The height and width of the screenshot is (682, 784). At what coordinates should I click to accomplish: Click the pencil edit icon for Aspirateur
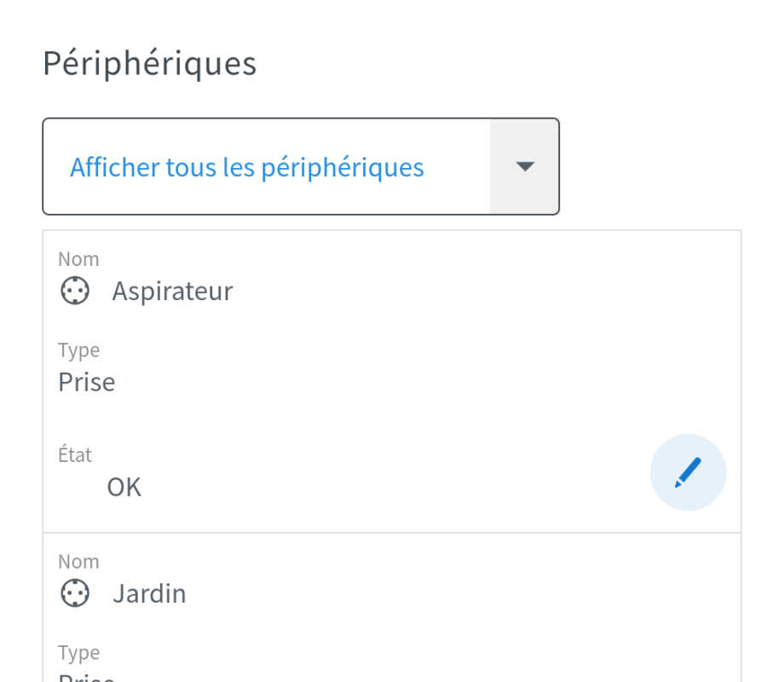click(688, 472)
